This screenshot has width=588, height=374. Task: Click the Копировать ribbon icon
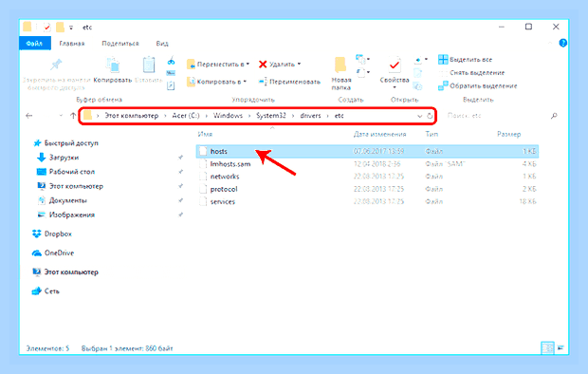[113, 65]
